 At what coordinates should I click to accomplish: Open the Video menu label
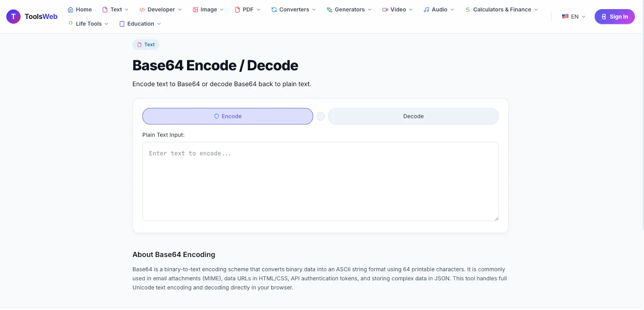398,10
